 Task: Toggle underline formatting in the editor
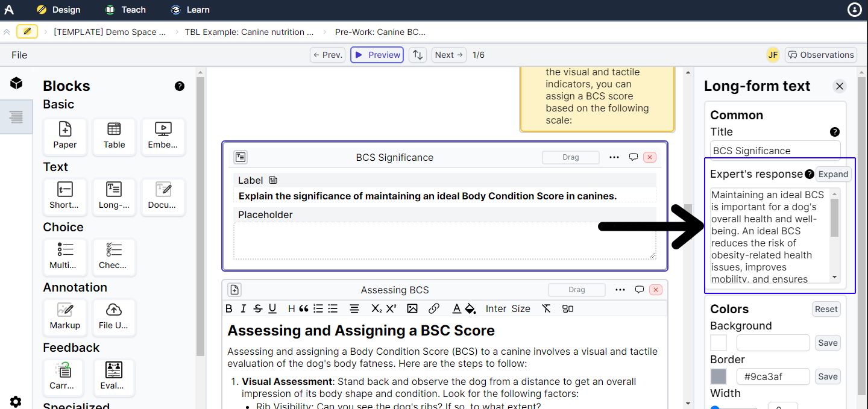pos(272,308)
